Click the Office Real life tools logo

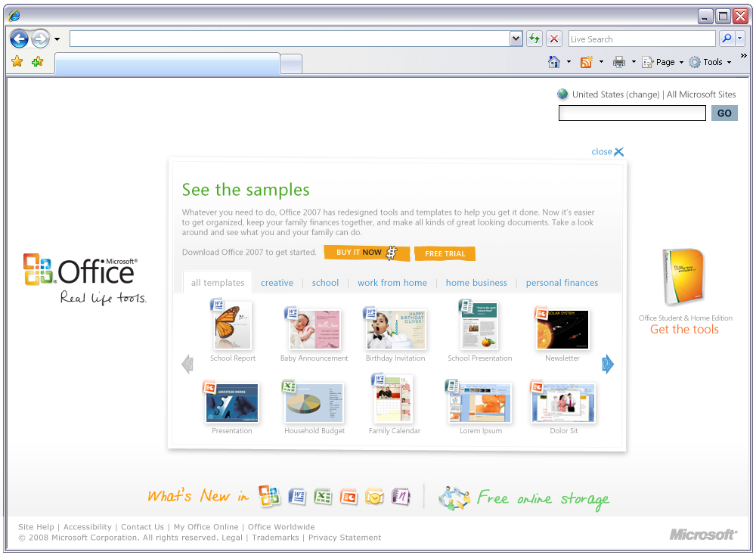pos(85,279)
